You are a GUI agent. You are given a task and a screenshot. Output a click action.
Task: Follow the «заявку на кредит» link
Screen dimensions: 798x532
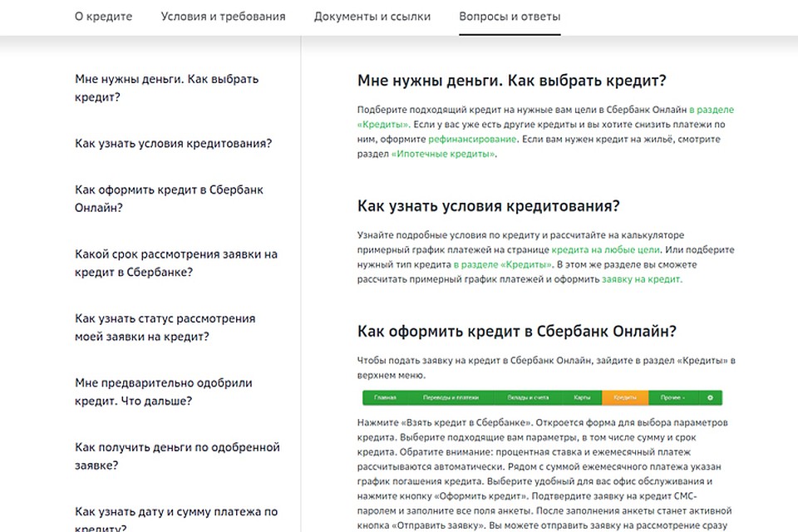[641, 279]
